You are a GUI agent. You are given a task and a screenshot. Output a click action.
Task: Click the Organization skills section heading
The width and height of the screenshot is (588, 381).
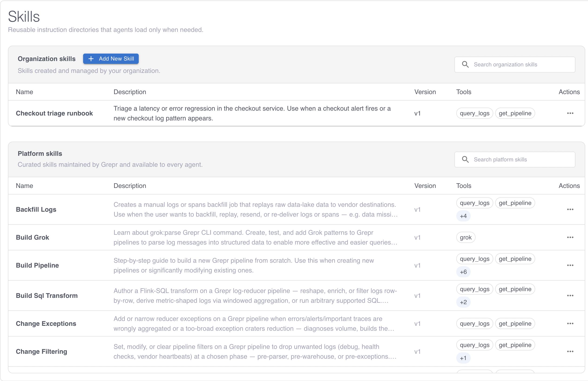point(47,59)
